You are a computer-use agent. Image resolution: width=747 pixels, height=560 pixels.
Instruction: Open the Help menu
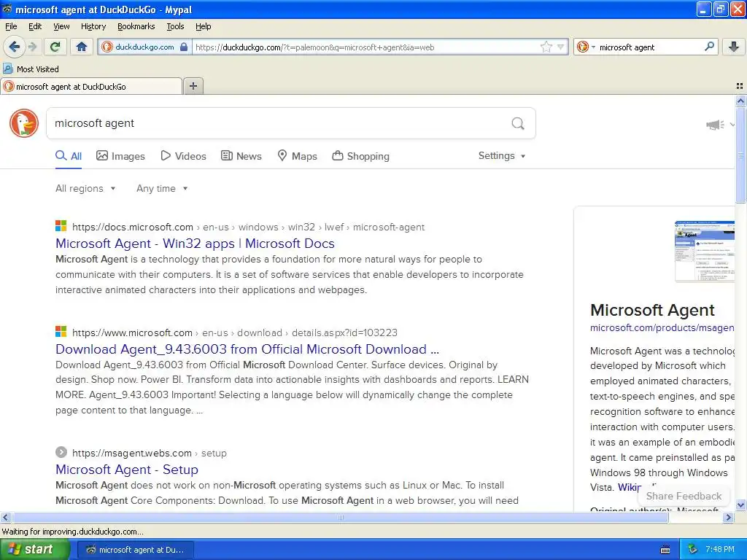coord(203,26)
